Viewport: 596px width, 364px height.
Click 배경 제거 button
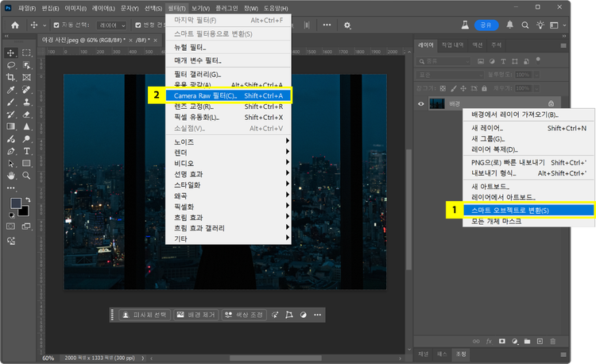(x=196, y=315)
